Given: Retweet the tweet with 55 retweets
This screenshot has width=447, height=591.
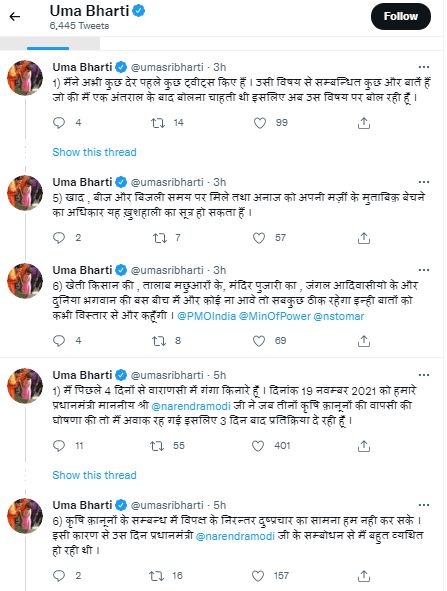Looking at the screenshot, I should (x=157, y=446).
